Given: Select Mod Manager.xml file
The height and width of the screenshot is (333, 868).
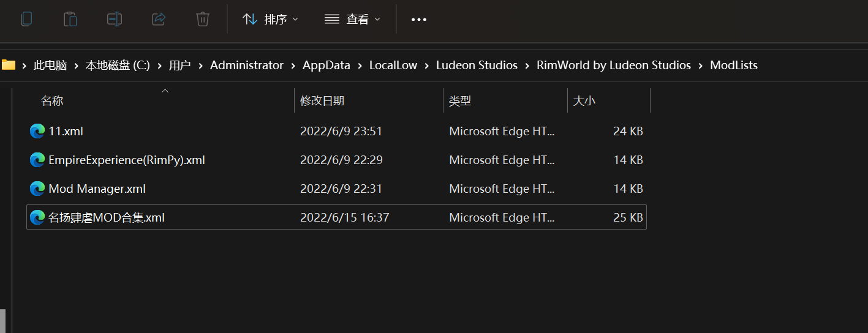Looking at the screenshot, I should coord(336,189).
